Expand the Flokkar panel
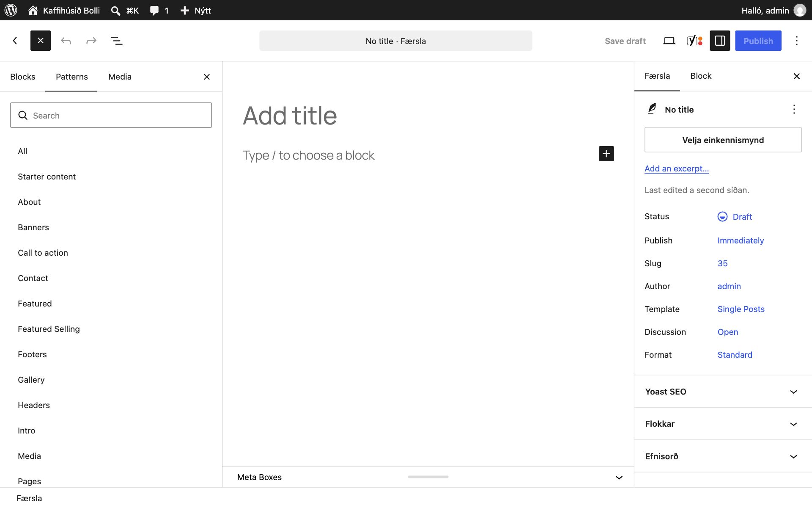This screenshot has width=812, height=508. coord(723,424)
